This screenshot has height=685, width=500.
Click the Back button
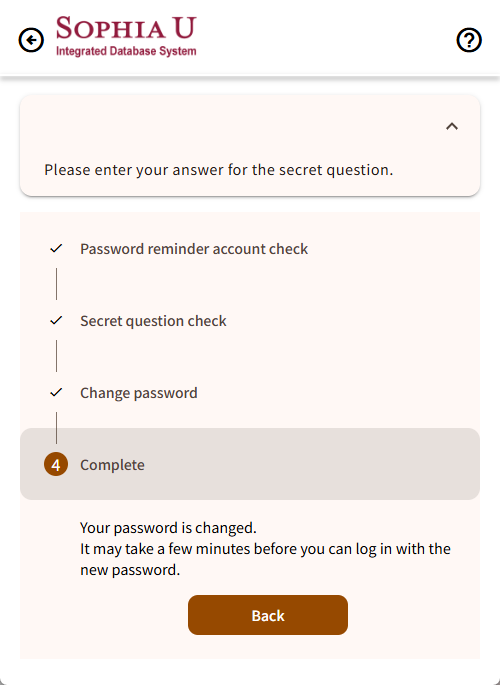point(268,615)
